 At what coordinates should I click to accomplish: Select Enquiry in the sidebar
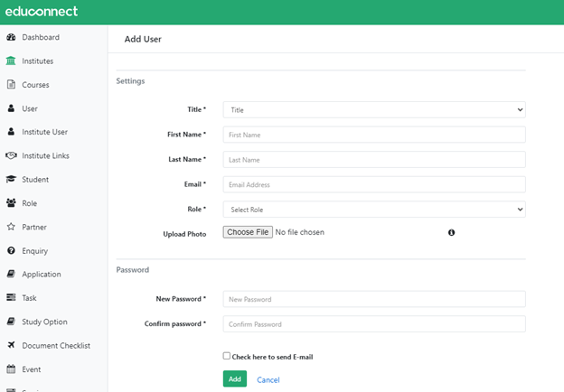coord(34,250)
